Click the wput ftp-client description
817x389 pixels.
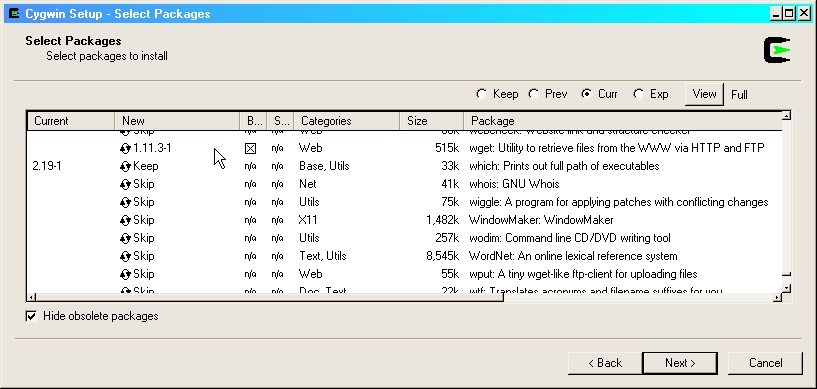click(583, 274)
